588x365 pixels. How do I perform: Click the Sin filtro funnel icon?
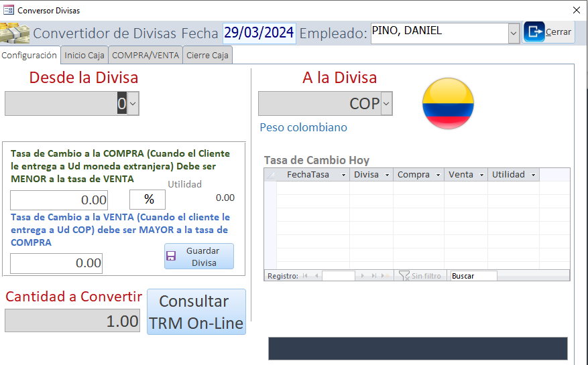tap(404, 276)
